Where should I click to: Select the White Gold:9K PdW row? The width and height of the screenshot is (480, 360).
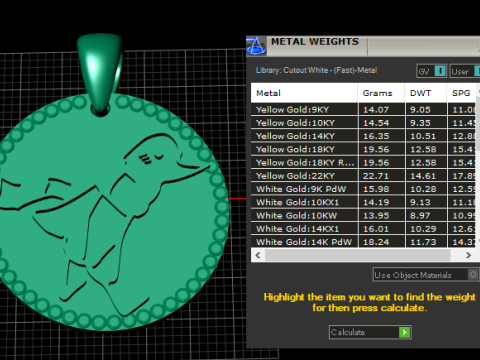point(363,189)
